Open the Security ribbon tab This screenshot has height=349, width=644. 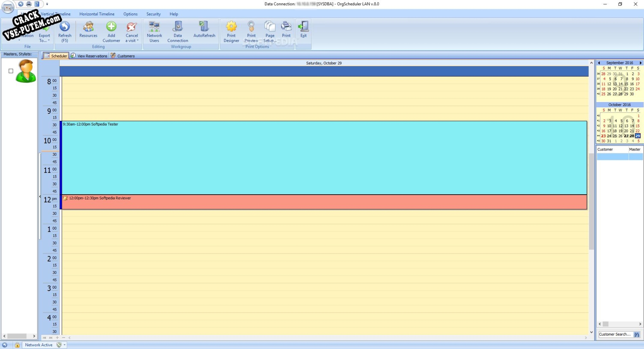click(x=153, y=14)
